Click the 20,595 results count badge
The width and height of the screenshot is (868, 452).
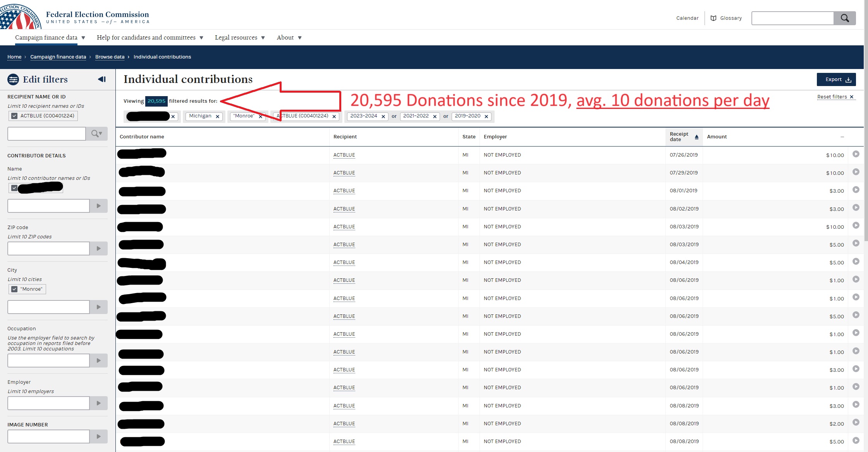pyautogui.click(x=156, y=101)
